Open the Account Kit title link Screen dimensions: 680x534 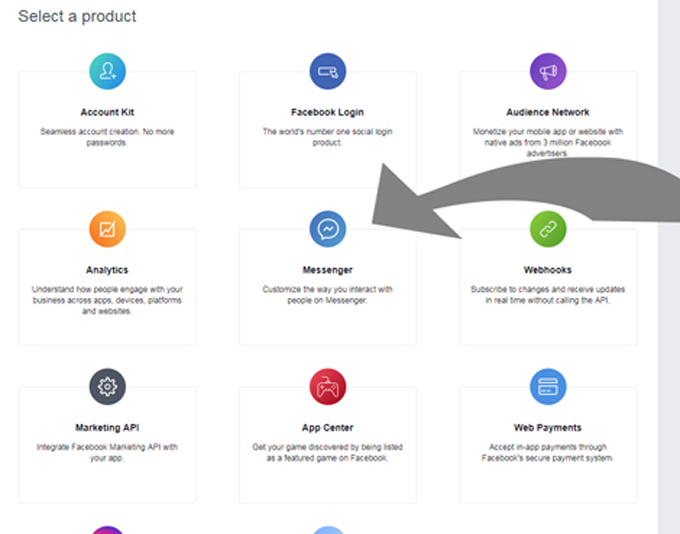(x=107, y=112)
